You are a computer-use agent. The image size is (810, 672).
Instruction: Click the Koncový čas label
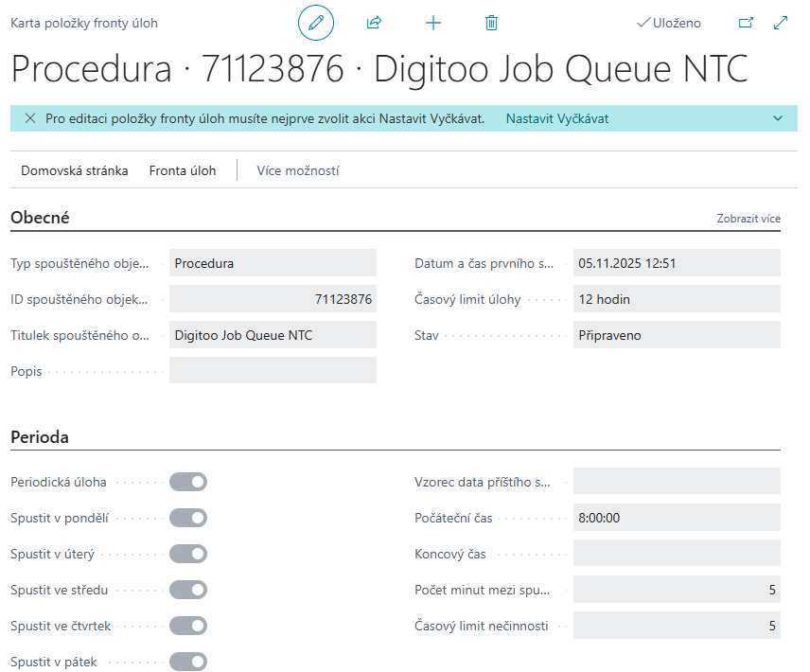tap(449, 555)
